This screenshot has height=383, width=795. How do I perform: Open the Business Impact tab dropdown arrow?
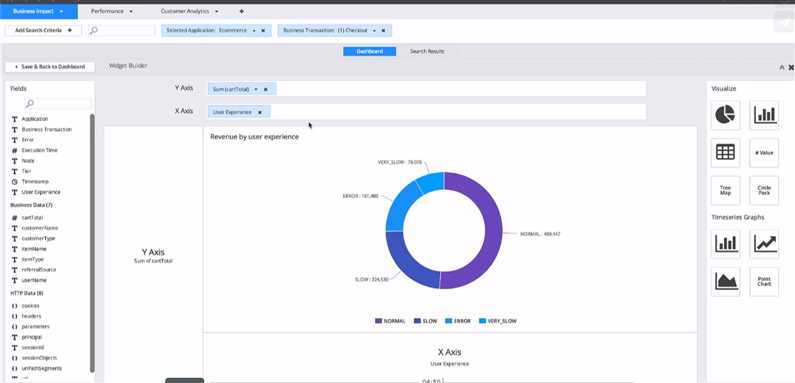coord(61,11)
